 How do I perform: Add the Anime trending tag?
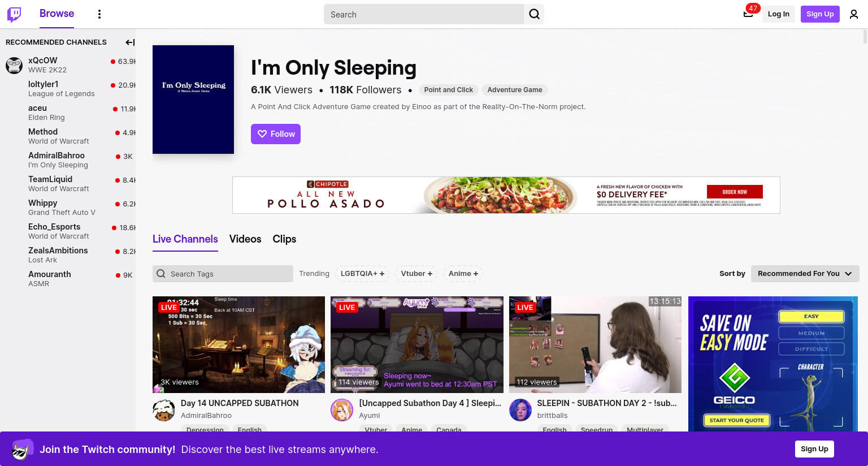(463, 274)
